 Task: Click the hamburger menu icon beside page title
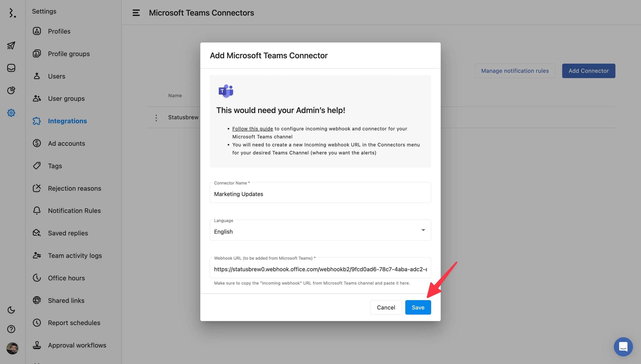coord(136,13)
